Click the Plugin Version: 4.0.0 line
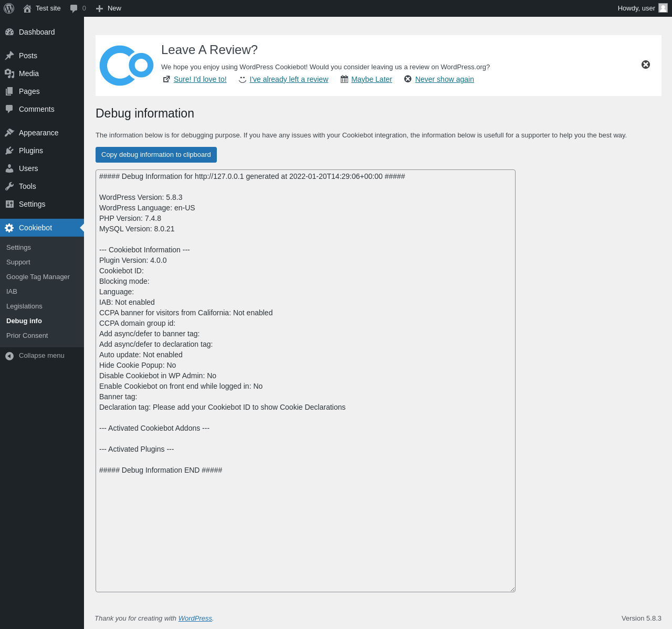The width and height of the screenshot is (672, 629). (x=133, y=260)
